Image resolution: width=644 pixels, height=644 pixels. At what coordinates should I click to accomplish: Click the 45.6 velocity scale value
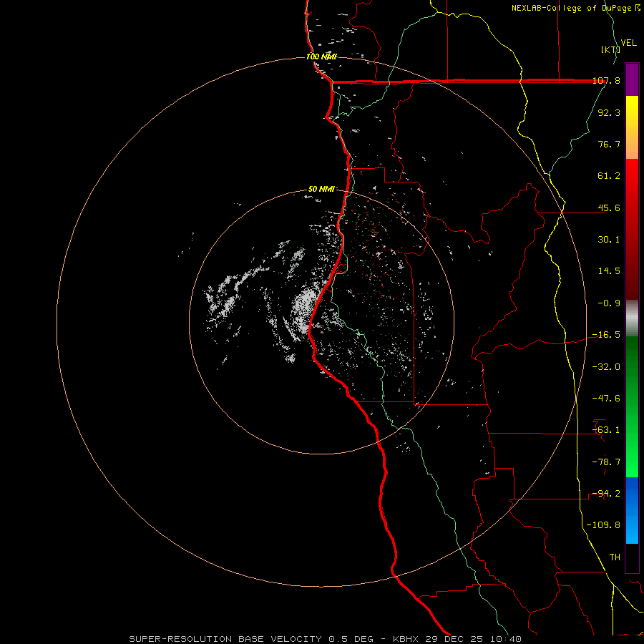coord(609,208)
